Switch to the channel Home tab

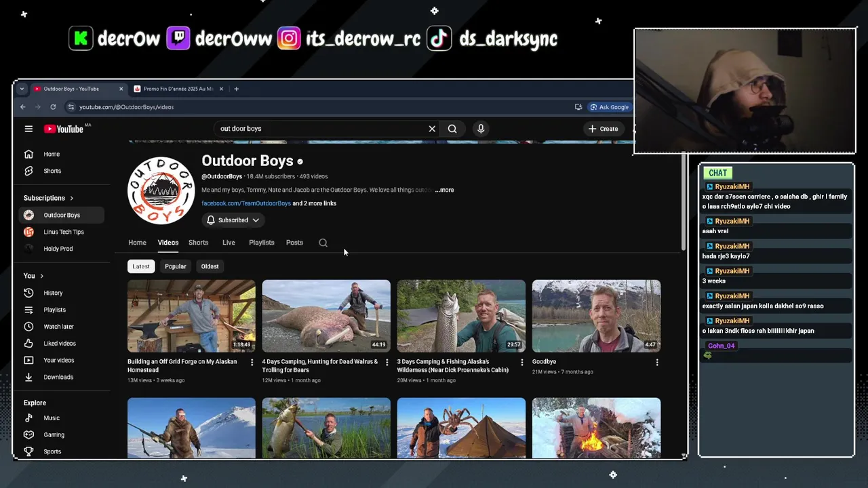coord(137,243)
